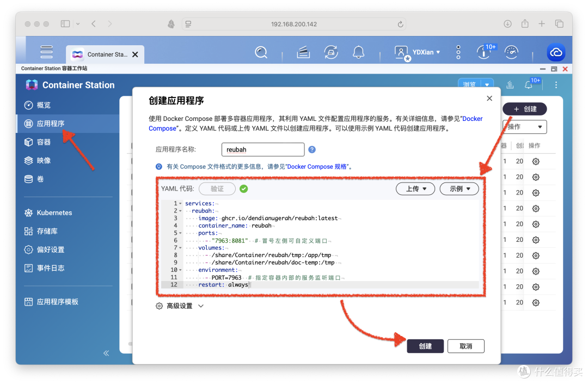Open the notification bell in QTS bar
Image resolution: width=588 pixels, height=384 pixels.
(x=358, y=52)
